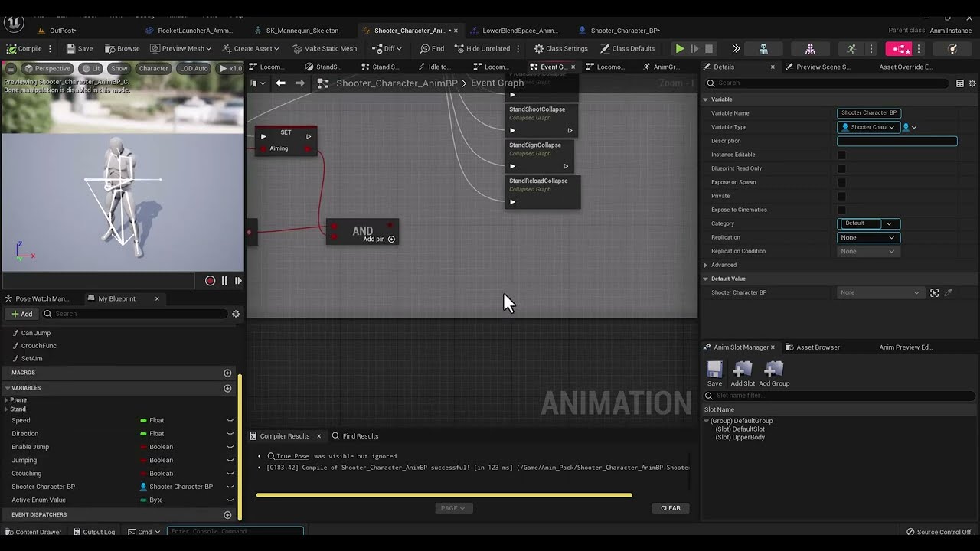
Task: Click CLEAR in Compiler Results
Action: [671, 508]
